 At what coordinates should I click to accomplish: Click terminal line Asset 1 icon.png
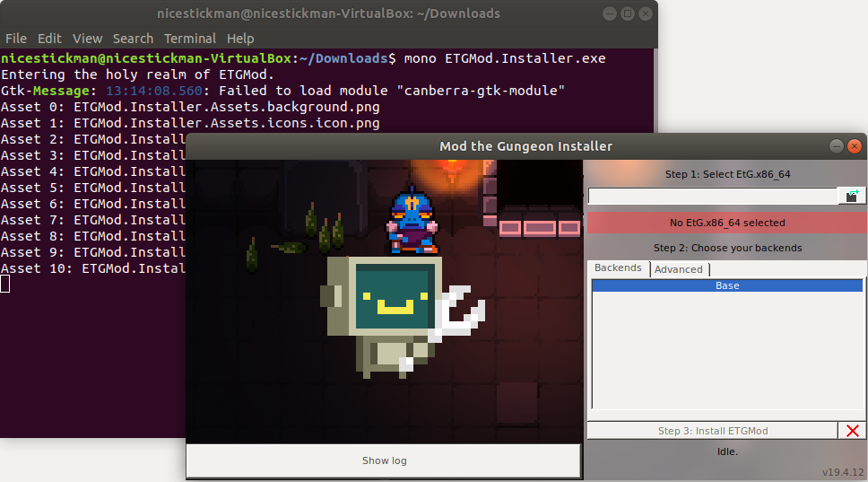[x=190, y=122]
